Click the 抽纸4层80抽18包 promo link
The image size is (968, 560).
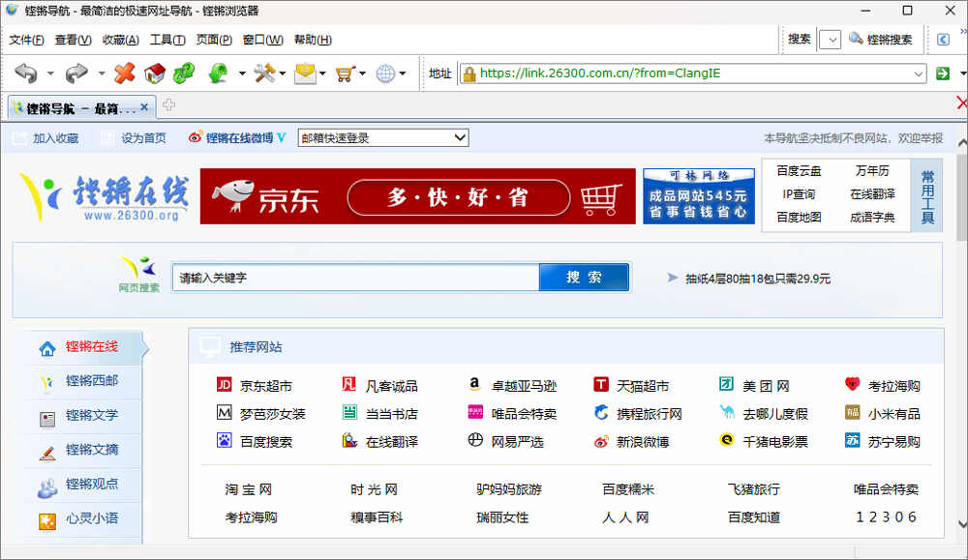pos(758,279)
